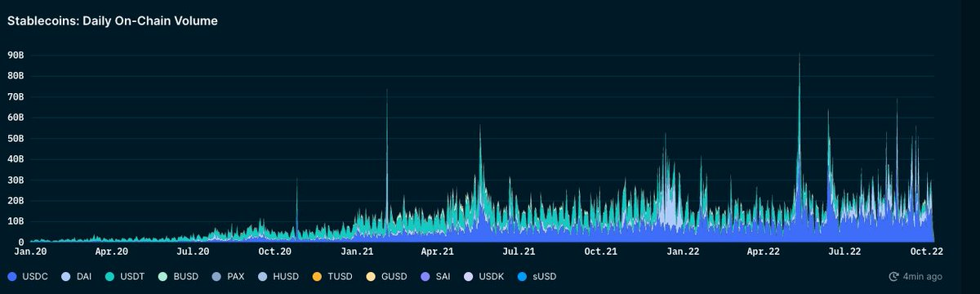The image size is (980, 294).
Task: Click the 80B y-axis label
Action: coord(15,75)
